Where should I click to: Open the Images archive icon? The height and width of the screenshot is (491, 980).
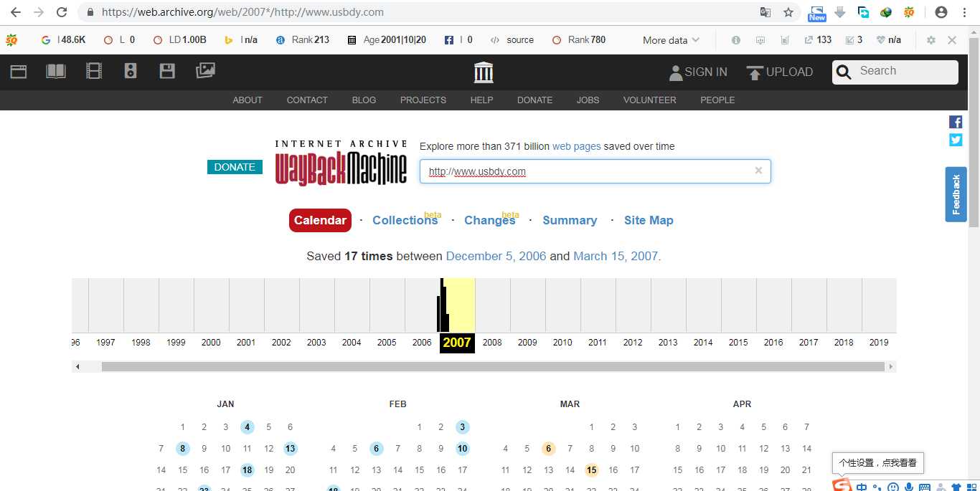(x=205, y=70)
